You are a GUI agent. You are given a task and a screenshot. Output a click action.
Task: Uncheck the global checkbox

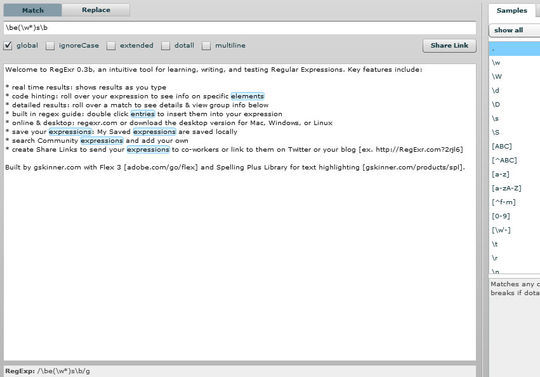[8, 45]
